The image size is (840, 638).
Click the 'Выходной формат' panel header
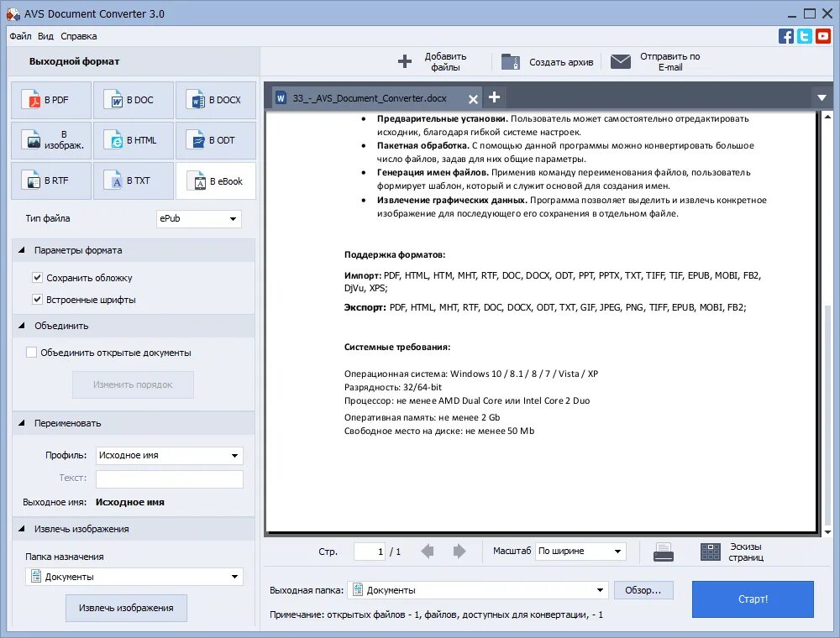pos(75,61)
